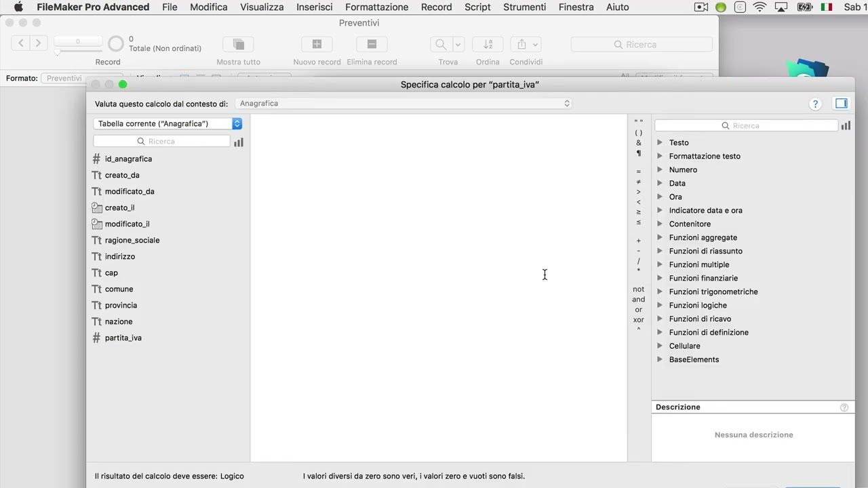Open the Apple menu

(18, 7)
